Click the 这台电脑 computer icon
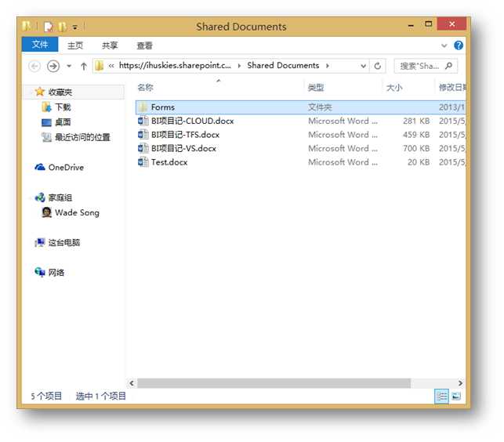 (x=39, y=242)
